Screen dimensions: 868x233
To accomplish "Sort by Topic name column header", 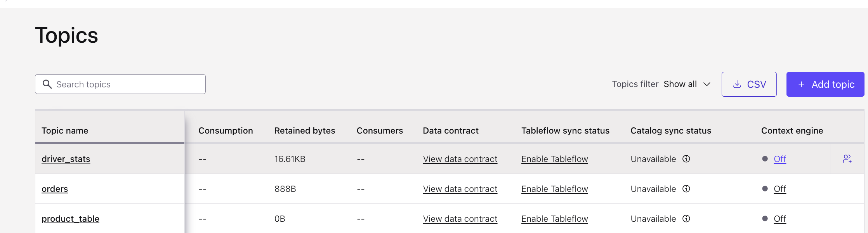I will 65,130.
